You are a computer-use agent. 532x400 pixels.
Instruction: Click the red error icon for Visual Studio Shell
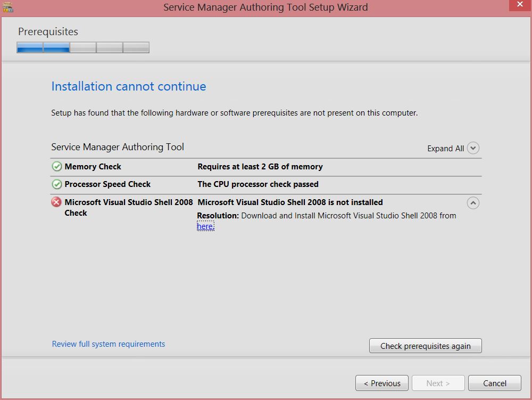[x=56, y=202]
